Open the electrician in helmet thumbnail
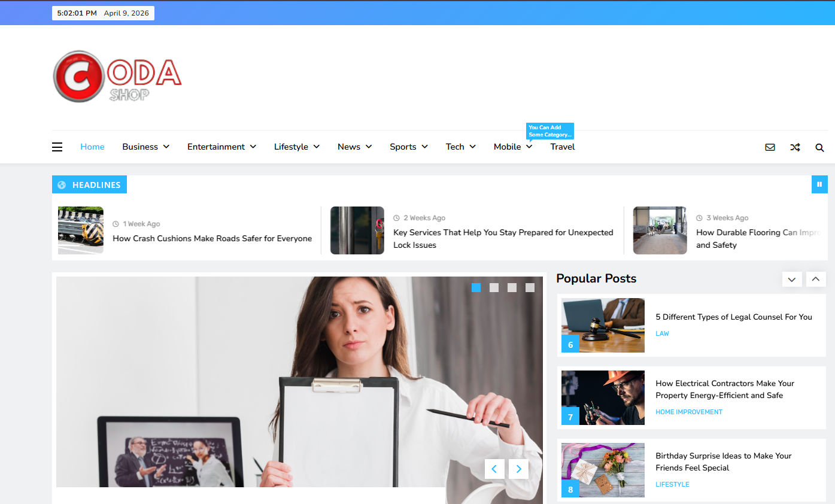 603,397
